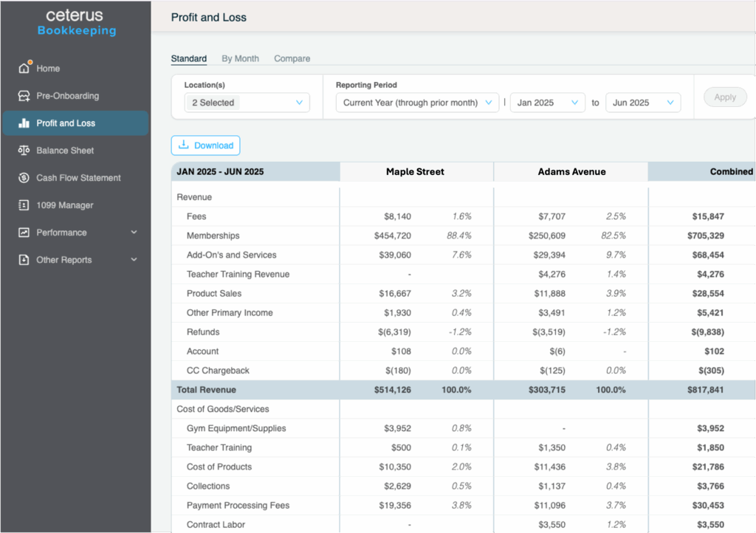Open the Location(s) 2 Selected dropdown
Screen dimensions: 756x533
click(247, 103)
